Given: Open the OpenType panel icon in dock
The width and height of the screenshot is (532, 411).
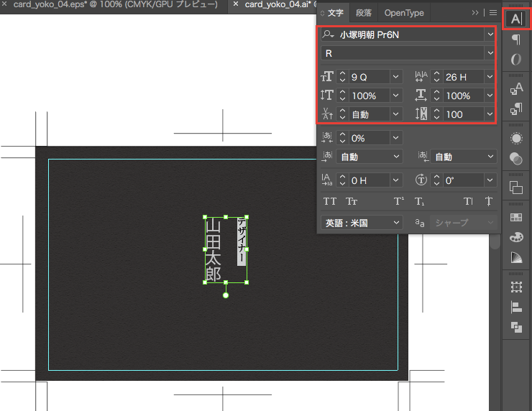Looking at the screenshot, I should pyautogui.click(x=516, y=60).
